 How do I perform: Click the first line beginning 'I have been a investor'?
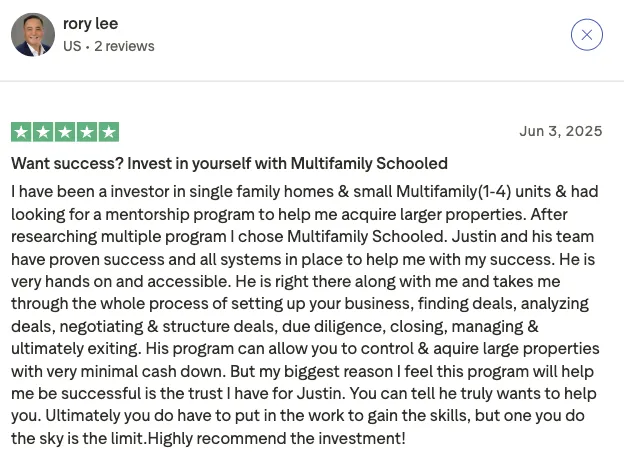point(304,192)
